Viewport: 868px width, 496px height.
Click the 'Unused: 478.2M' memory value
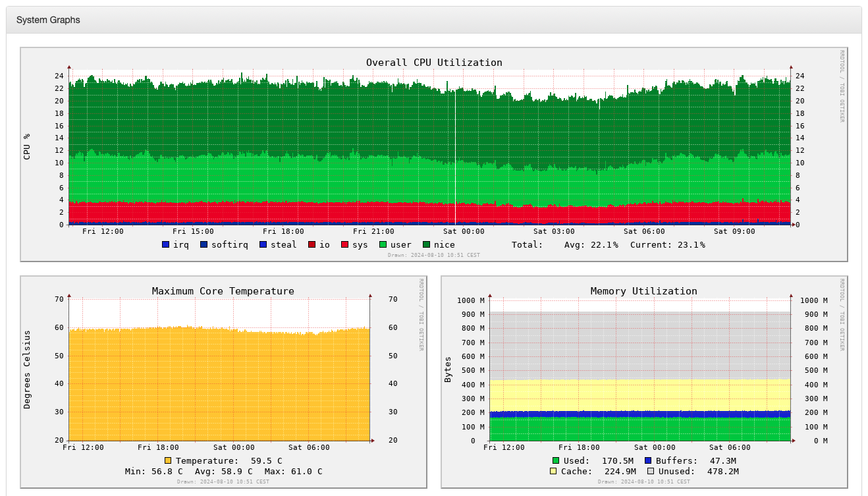click(699, 471)
